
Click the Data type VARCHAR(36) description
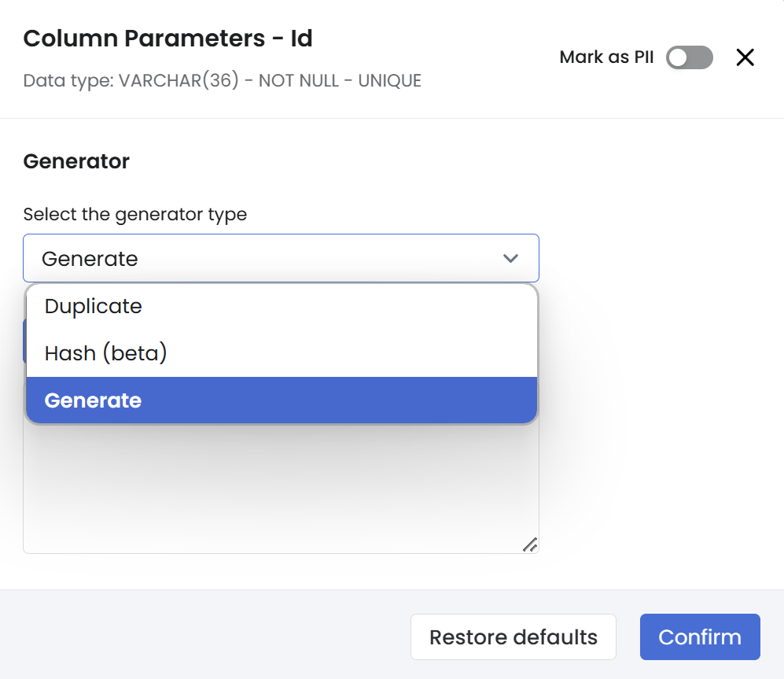click(x=131, y=80)
